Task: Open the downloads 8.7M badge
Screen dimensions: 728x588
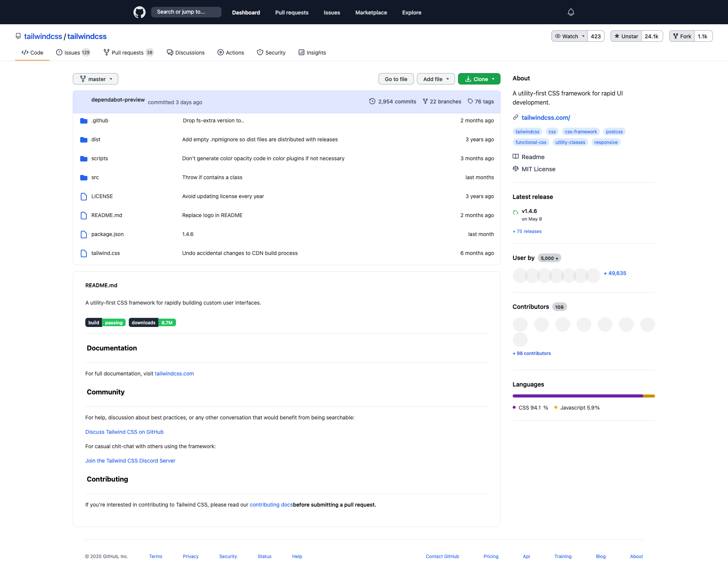Action: pos(152,322)
